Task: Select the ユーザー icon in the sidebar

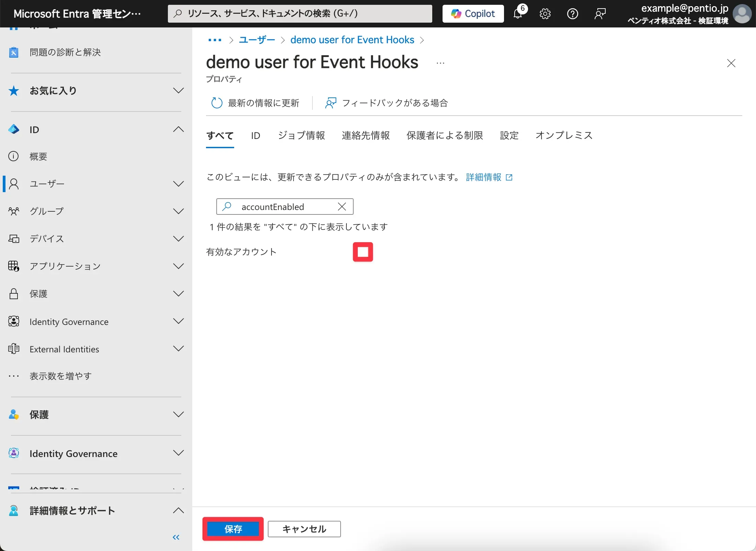Action: [14, 184]
